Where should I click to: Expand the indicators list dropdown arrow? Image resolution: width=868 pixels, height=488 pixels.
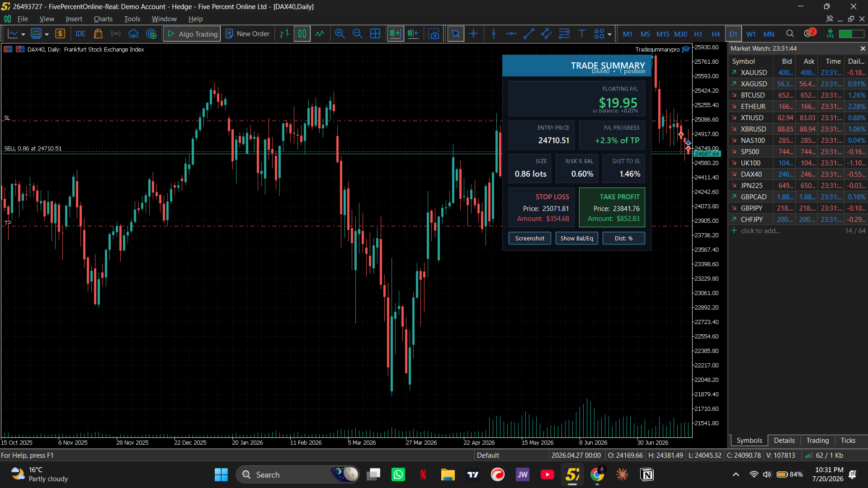[47, 34]
